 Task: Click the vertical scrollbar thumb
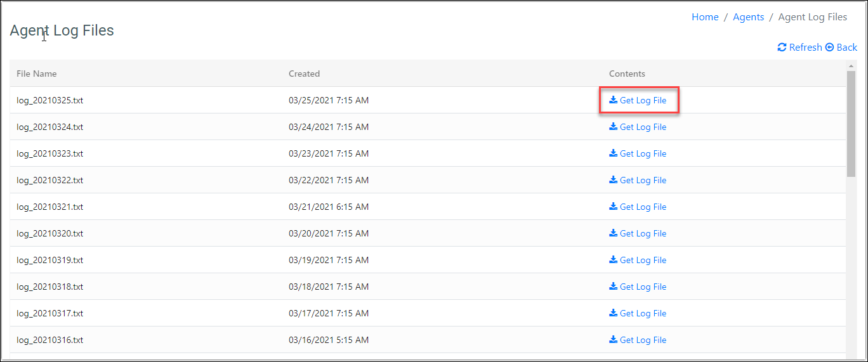[851, 124]
